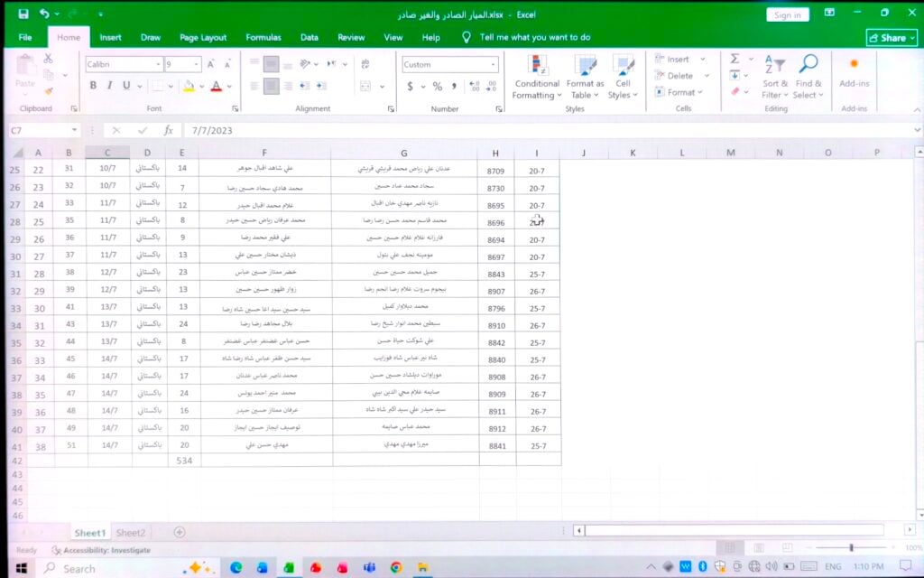The image size is (924, 578).
Task: Switch to the Data ribbon tab
Action: click(x=309, y=37)
